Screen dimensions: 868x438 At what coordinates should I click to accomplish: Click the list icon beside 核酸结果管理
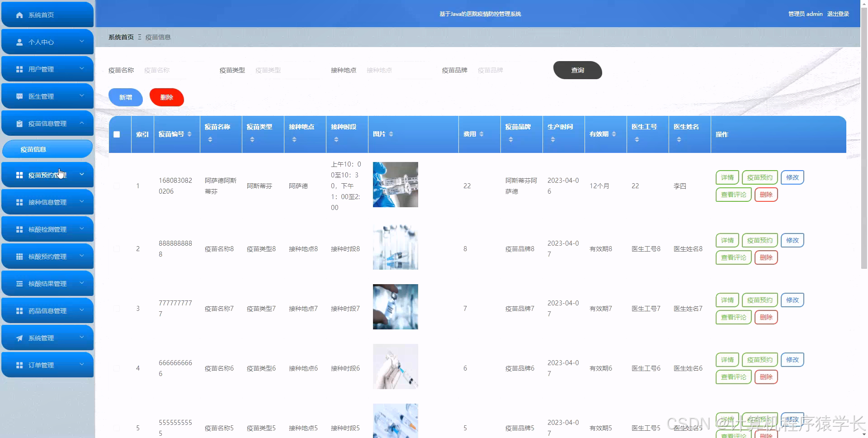point(19,283)
